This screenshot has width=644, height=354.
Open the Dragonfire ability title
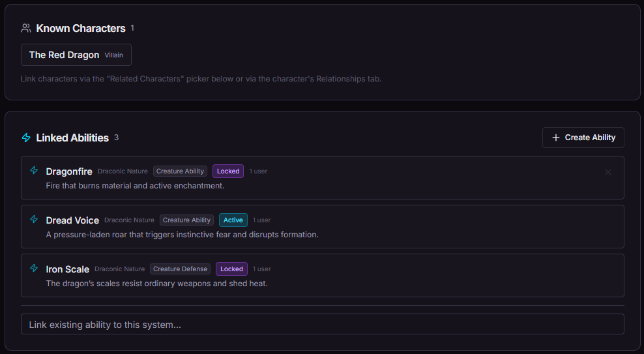tap(69, 171)
